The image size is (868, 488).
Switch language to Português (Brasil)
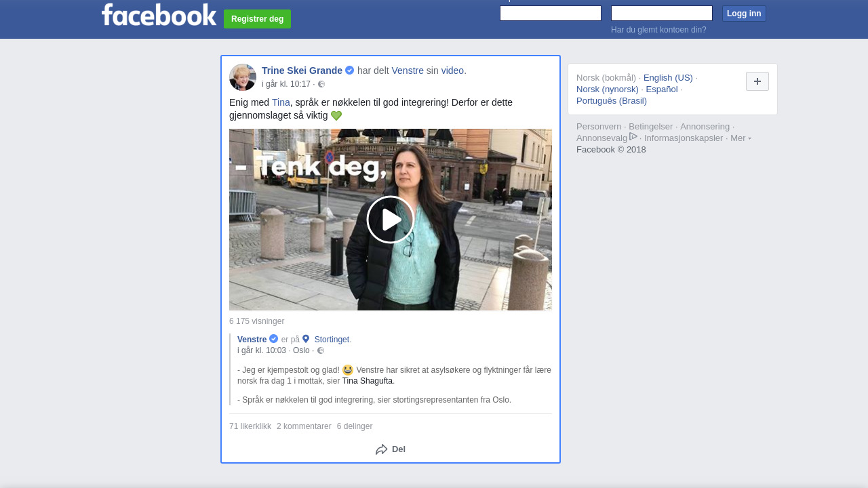pos(612,101)
